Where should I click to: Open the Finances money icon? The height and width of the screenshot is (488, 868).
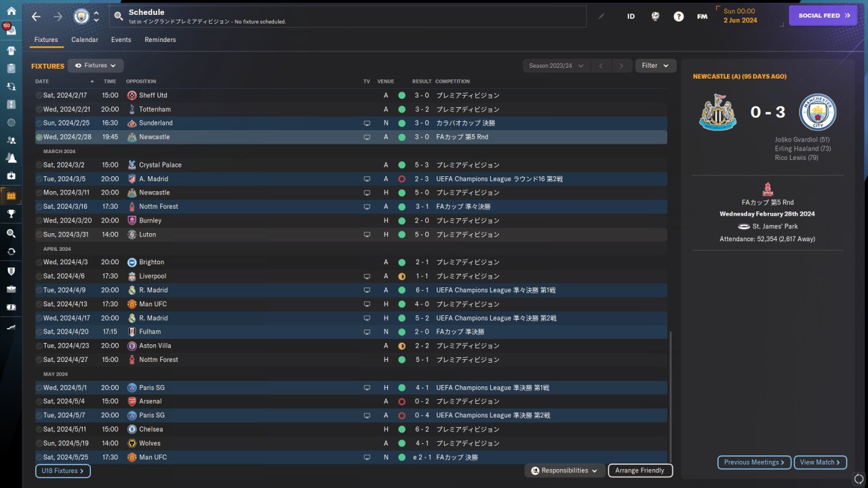tap(11, 307)
